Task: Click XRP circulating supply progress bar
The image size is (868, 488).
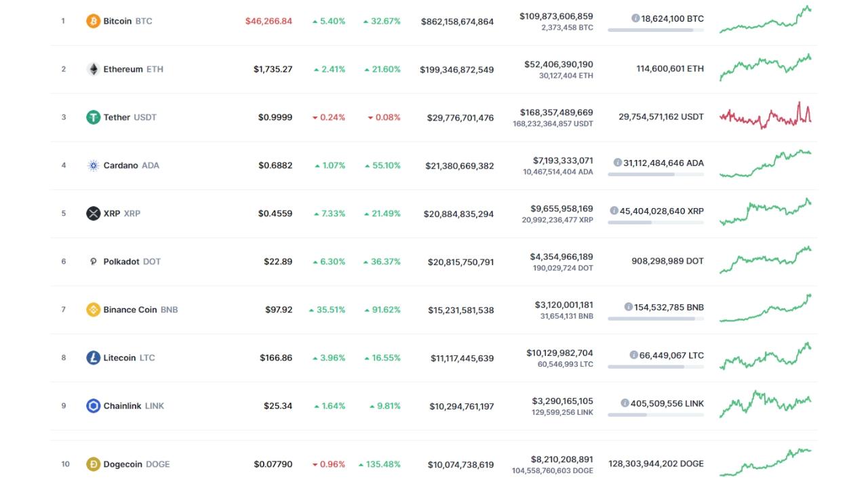Action: pos(656,223)
